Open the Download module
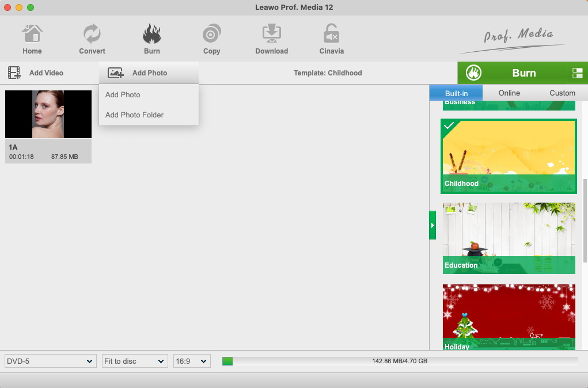Image resolution: width=588 pixels, height=388 pixels. (271, 39)
